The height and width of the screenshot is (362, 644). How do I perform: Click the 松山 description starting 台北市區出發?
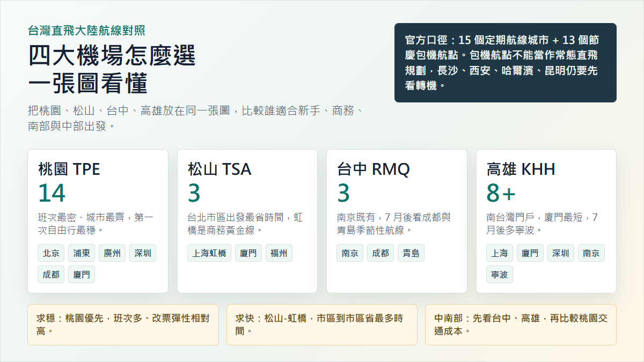pos(245,224)
